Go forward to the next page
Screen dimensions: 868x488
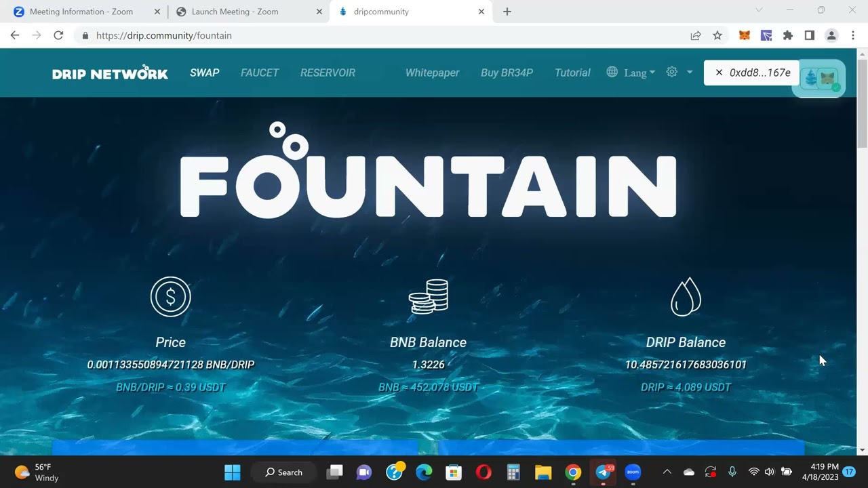(37, 35)
